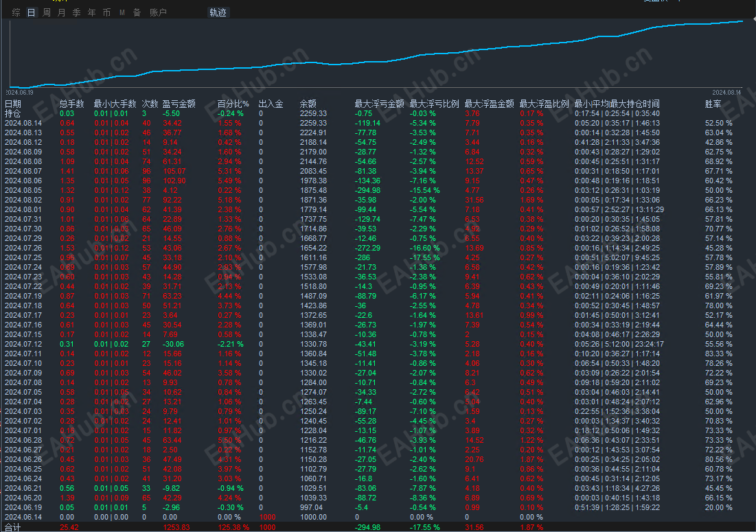Open the 币 currency tab
The height and width of the screenshot is (532, 756).
click(x=106, y=12)
